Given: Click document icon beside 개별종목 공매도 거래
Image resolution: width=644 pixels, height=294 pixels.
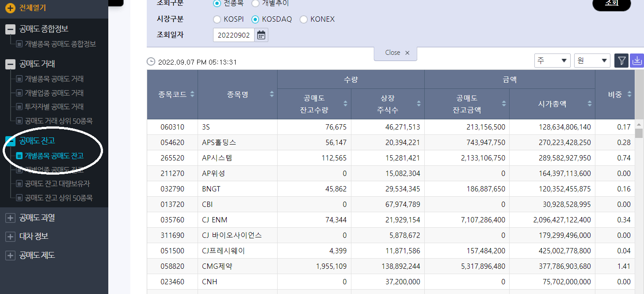Looking at the screenshot, I should point(19,79).
